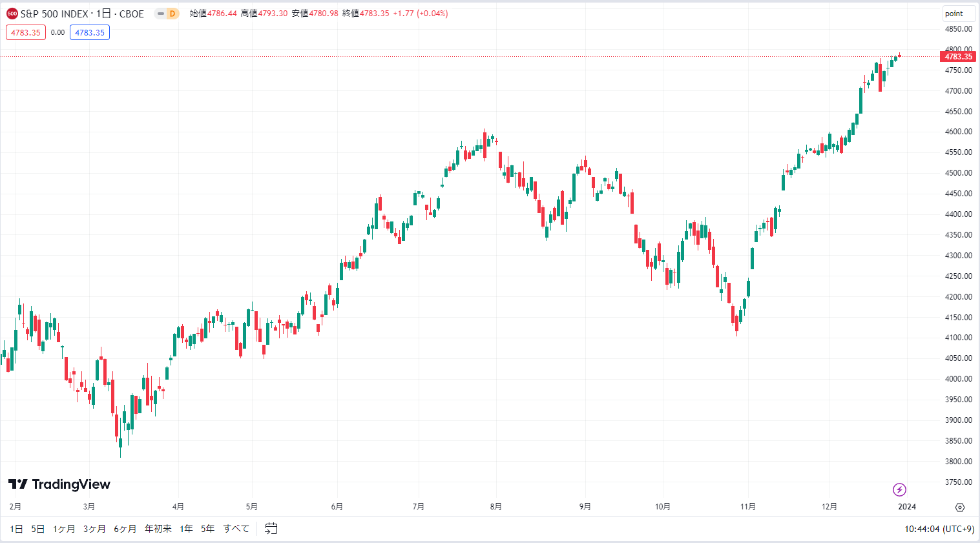Click the red current price tag 4783.35
The height and width of the screenshot is (543, 980).
(958, 57)
